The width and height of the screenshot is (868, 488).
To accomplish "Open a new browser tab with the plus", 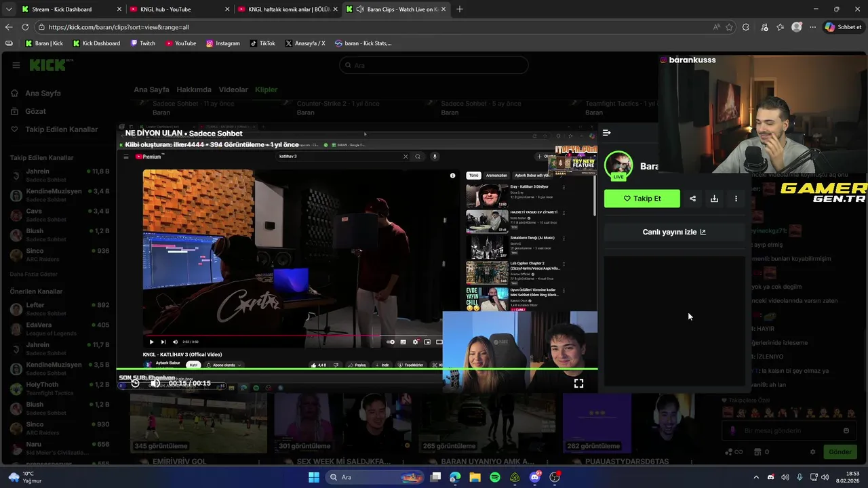I will tap(460, 9).
